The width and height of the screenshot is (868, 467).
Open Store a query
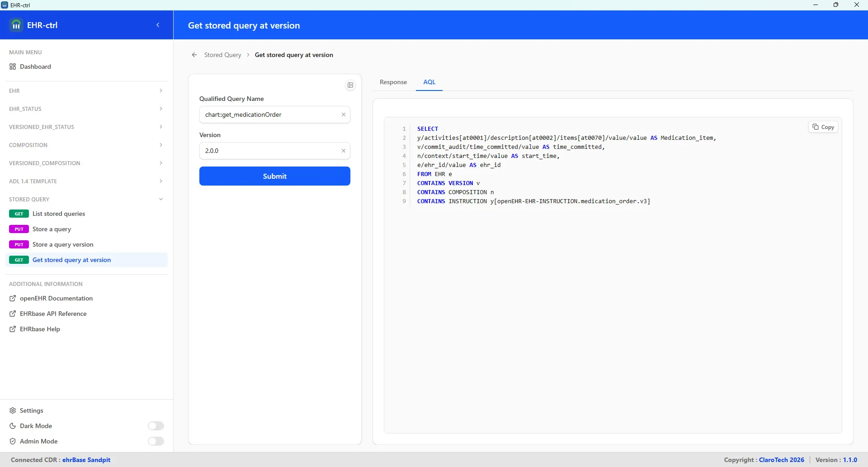coord(86,229)
